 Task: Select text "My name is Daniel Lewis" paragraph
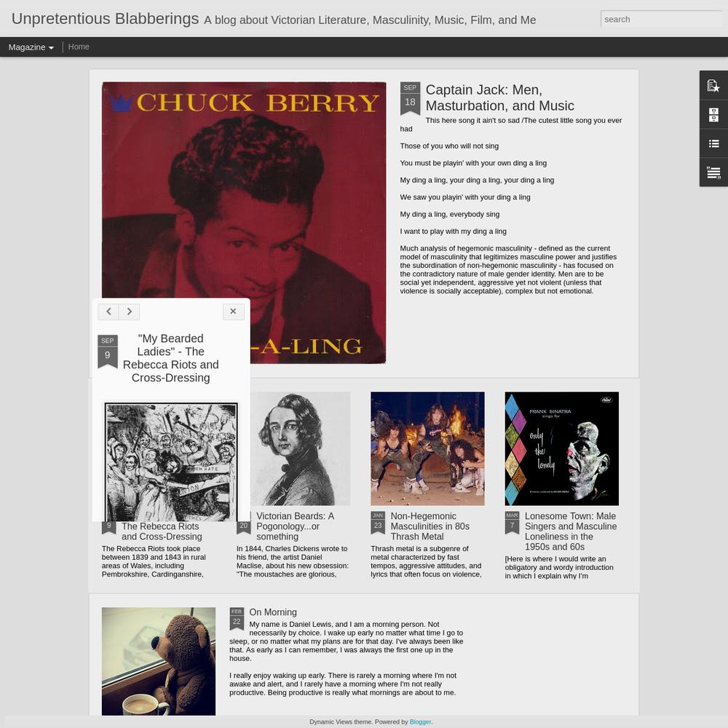tap(347, 641)
